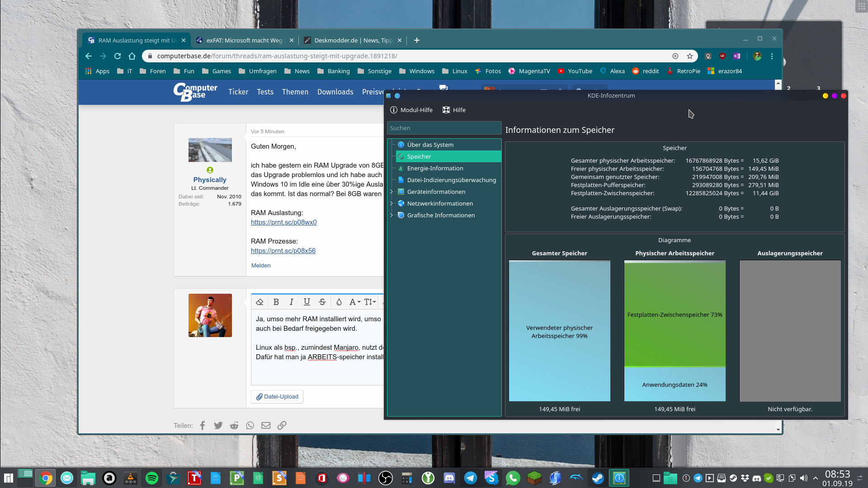Image resolution: width=868 pixels, height=488 pixels.
Task: Open the prnt.sc/p08wx0 link
Action: pyautogui.click(x=283, y=222)
